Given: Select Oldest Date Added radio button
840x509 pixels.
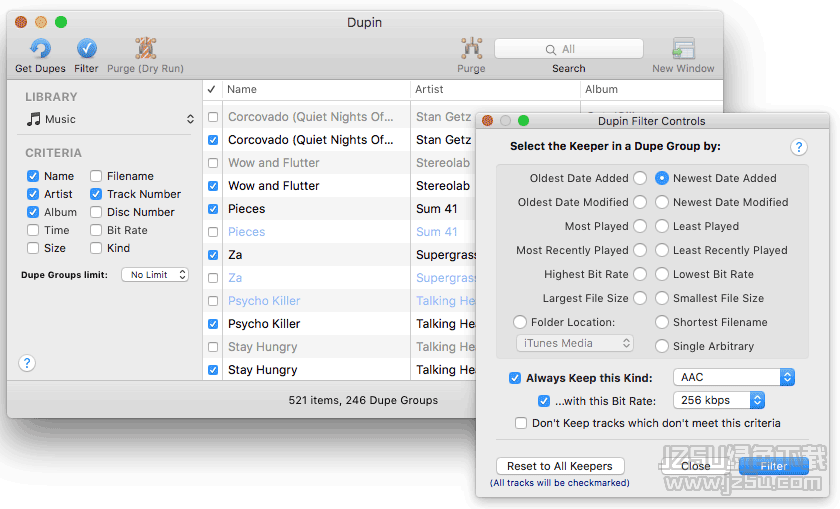Looking at the screenshot, I should [x=639, y=178].
